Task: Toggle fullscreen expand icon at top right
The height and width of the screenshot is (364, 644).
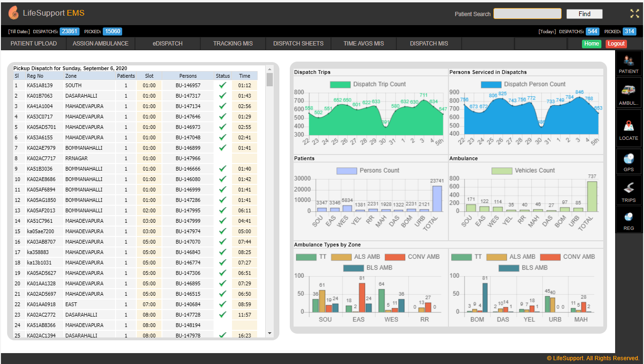Action: coord(635,13)
